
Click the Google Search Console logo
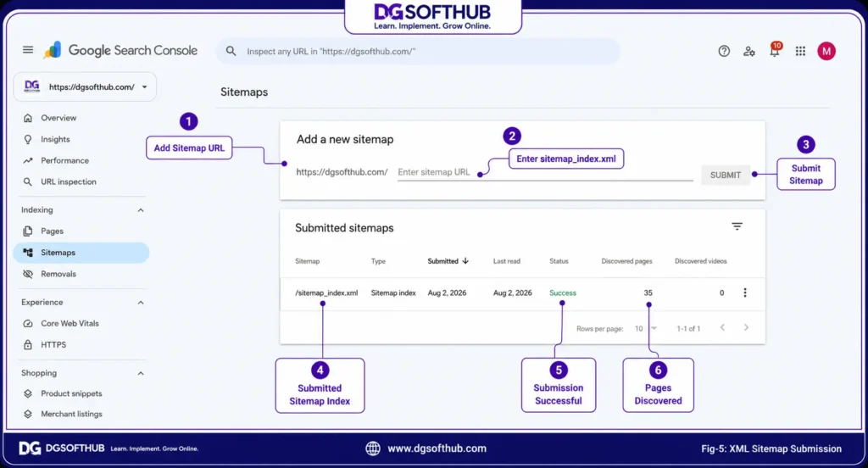[x=120, y=50]
